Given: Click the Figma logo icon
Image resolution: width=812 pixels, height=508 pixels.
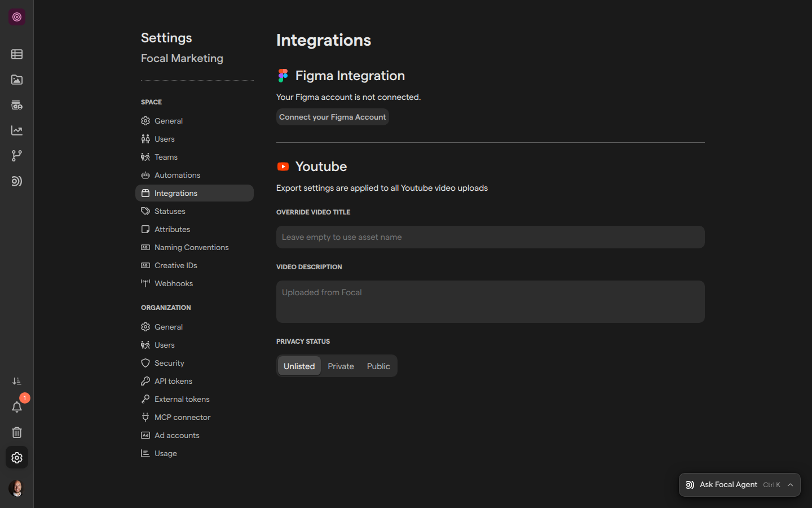Looking at the screenshot, I should (283, 76).
